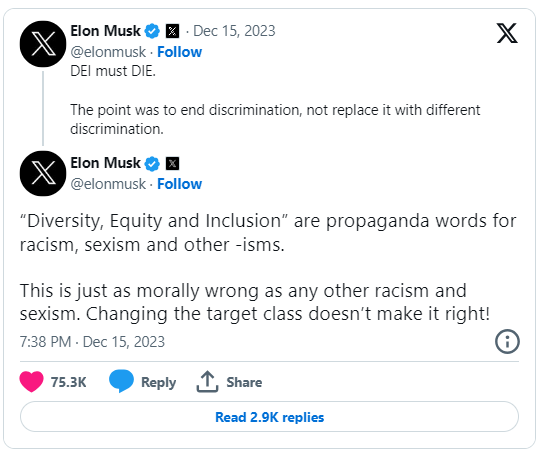Image resolution: width=542 pixels, height=451 pixels.
Task: Click the X logo in top-right corner
Action: [x=507, y=33]
